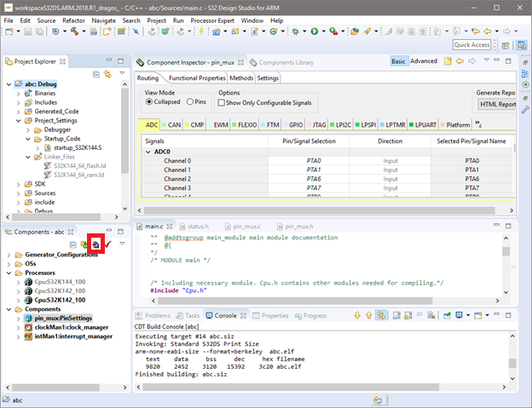The image size is (532, 408).
Task: Click the Build hammer toolbar icon
Action: click(x=74, y=32)
